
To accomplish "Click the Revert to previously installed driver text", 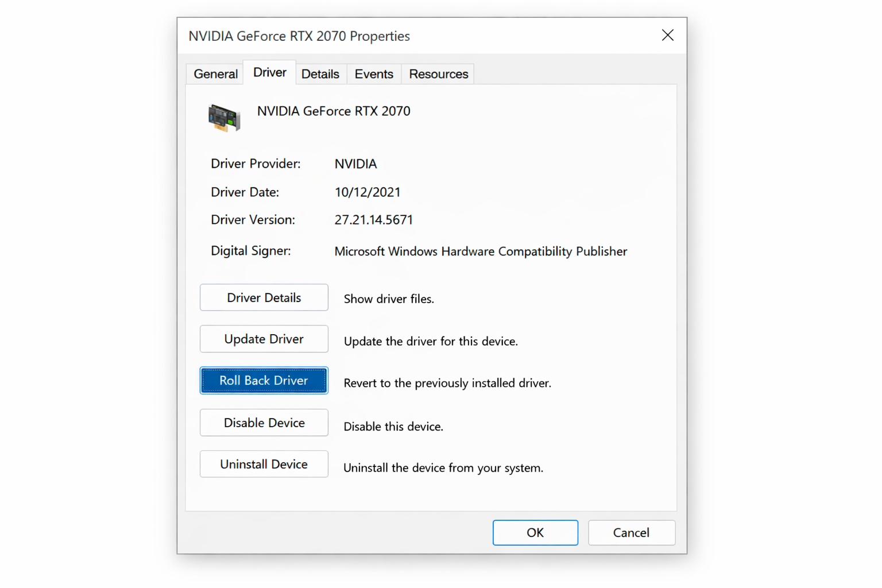I will point(447,383).
